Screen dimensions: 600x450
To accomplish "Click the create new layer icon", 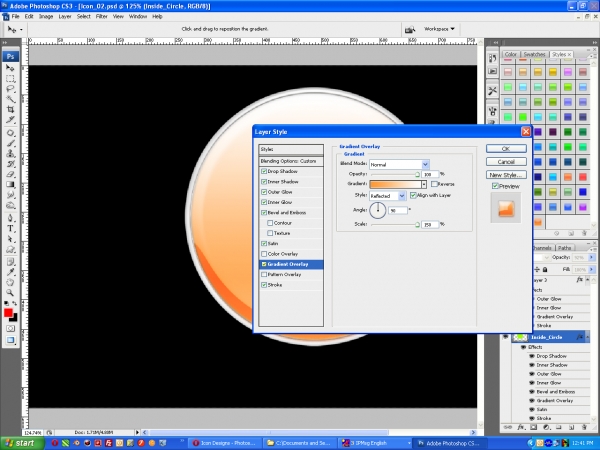I will (x=571, y=427).
